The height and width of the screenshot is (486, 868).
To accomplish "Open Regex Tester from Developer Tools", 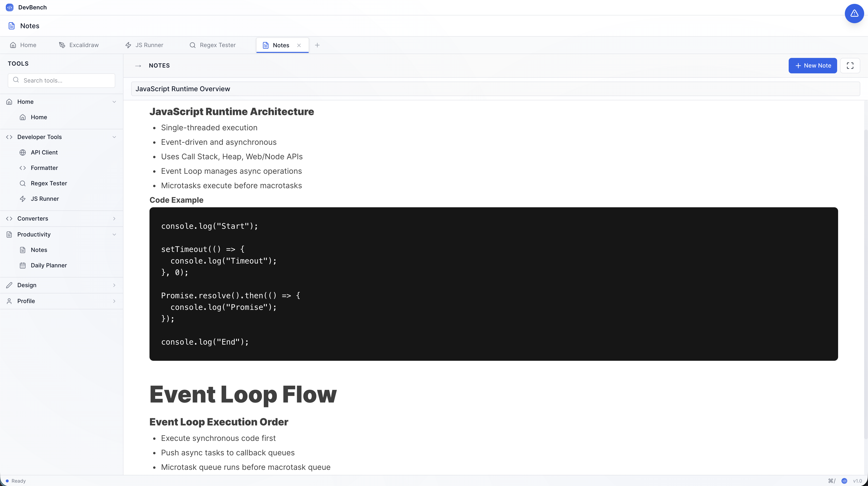I will [48, 183].
